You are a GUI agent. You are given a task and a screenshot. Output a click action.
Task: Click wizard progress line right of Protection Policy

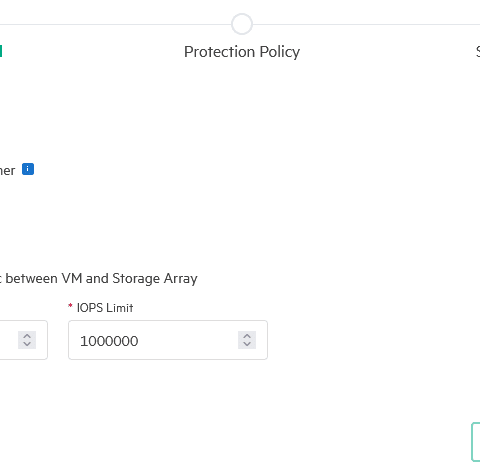[x=366, y=24]
